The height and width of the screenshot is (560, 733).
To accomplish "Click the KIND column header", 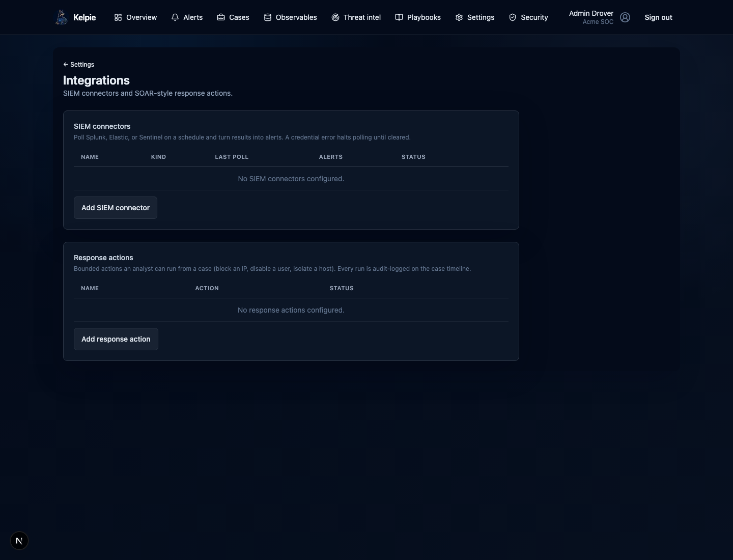I will point(158,157).
